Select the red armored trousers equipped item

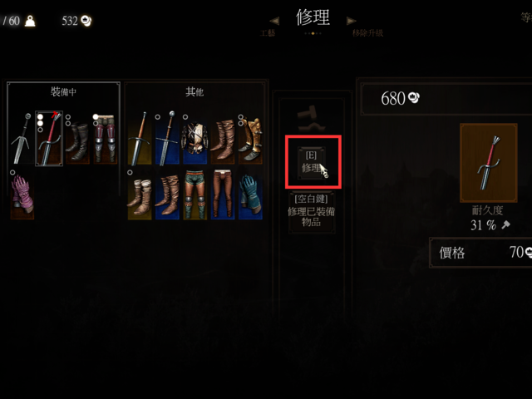tap(106, 139)
